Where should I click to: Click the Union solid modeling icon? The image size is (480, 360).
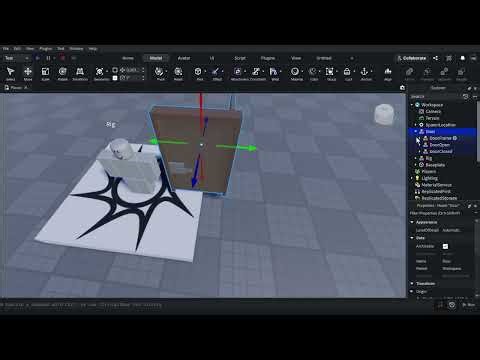click(x=409, y=71)
